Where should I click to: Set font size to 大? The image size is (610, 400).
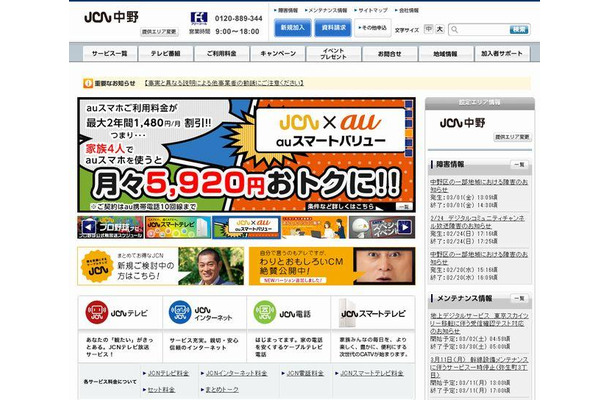440,29
